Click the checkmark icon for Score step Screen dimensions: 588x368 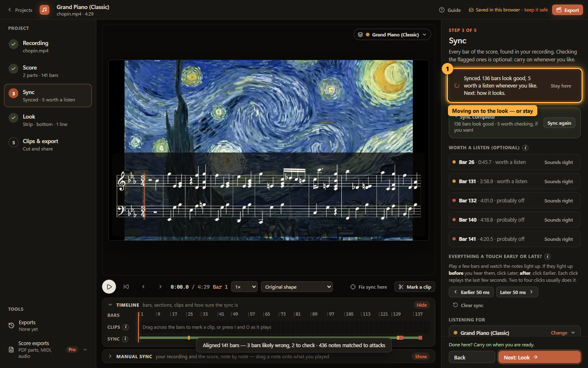(13, 69)
